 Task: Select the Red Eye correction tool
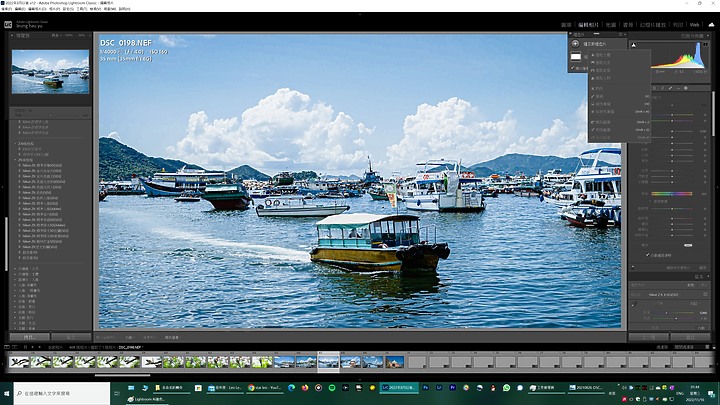point(678,88)
